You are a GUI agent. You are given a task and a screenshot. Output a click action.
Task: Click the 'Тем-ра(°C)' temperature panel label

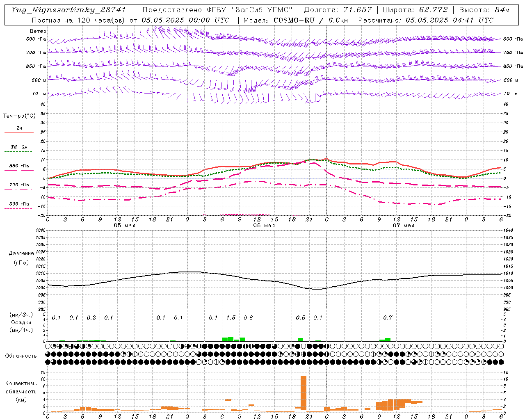(19, 116)
